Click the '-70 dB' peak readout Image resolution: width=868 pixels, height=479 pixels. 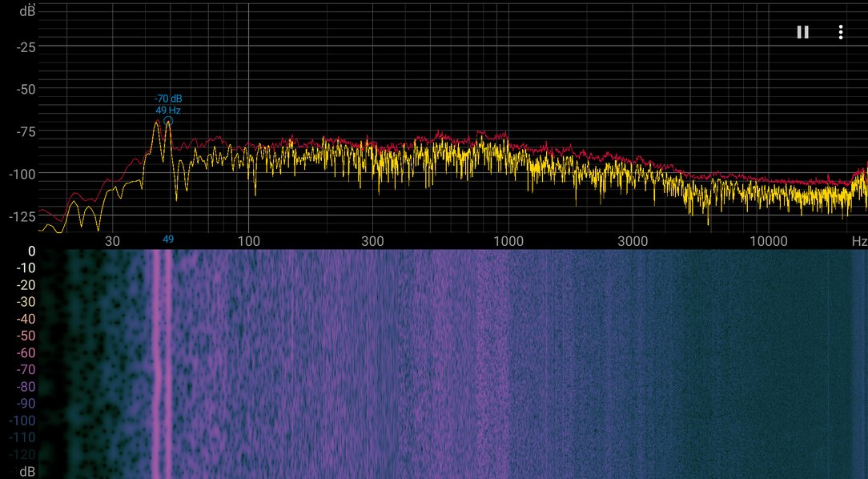(x=168, y=99)
